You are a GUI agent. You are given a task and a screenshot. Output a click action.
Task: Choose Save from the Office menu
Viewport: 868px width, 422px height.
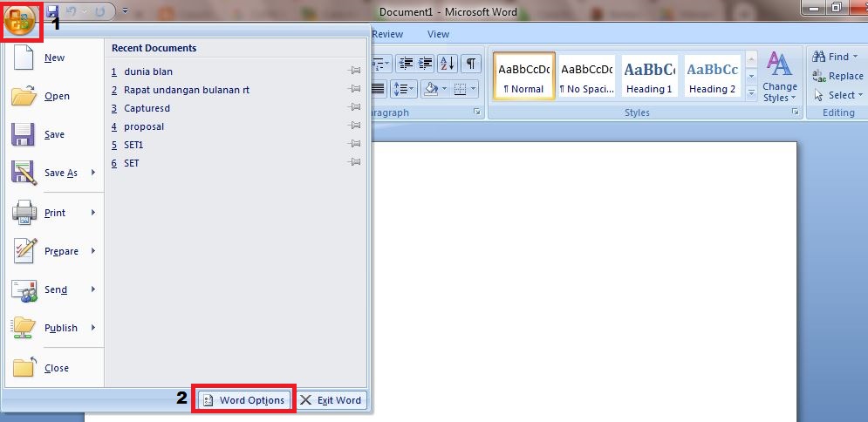[54, 134]
